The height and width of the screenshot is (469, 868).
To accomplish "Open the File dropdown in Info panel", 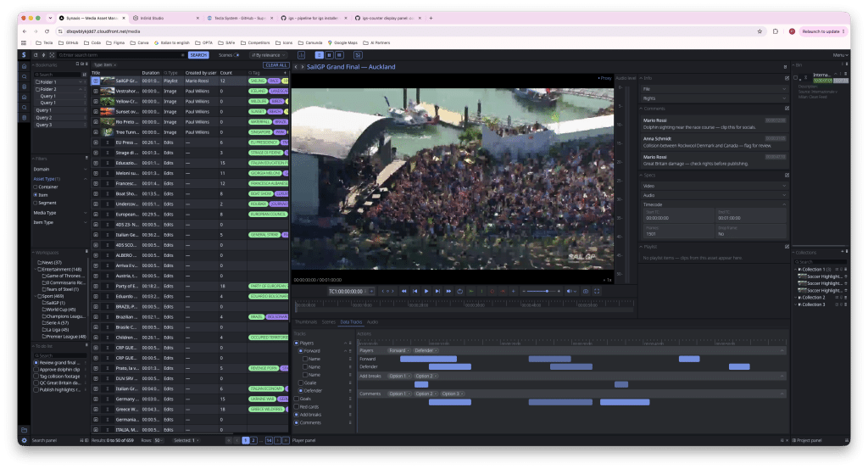I will (x=714, y=89).
